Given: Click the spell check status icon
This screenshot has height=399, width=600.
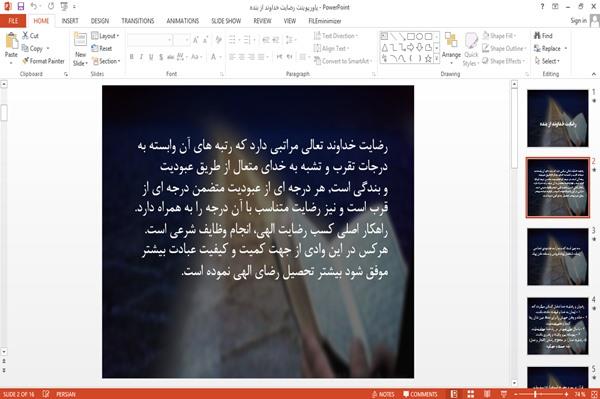Looking at the screenshot, I should click(46, 394).
